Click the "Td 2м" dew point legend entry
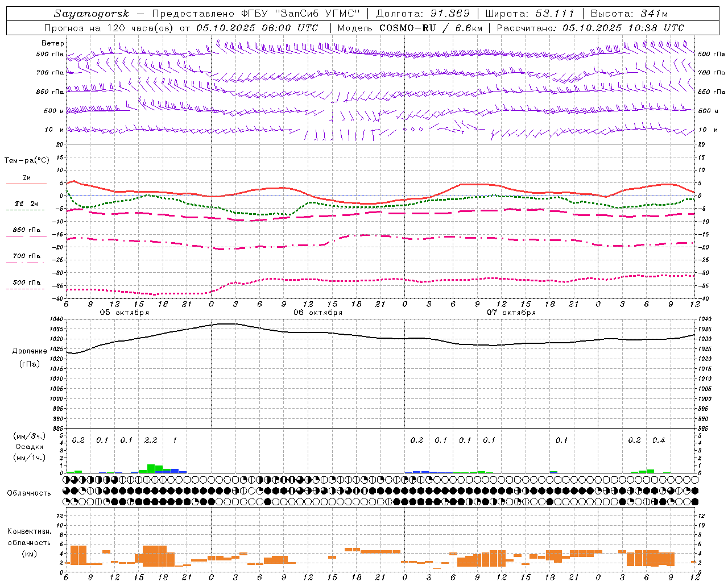728x582 pixels. click(x=27, y=203)
